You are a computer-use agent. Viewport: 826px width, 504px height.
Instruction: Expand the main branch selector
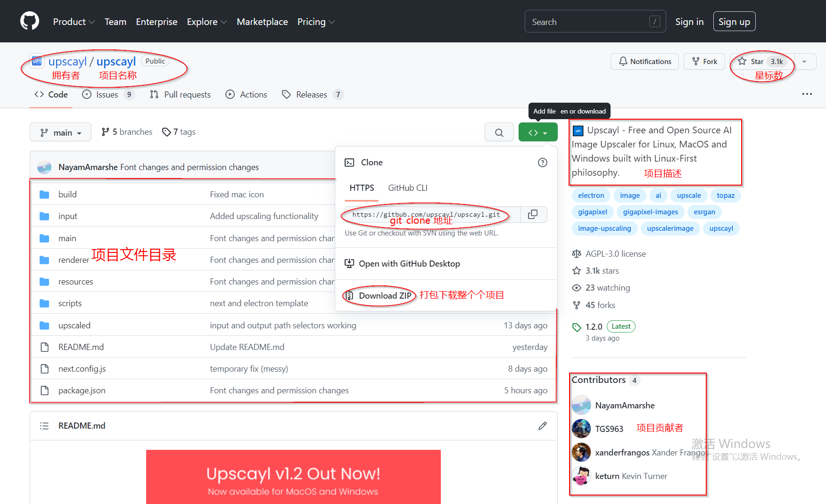(60, 132)
